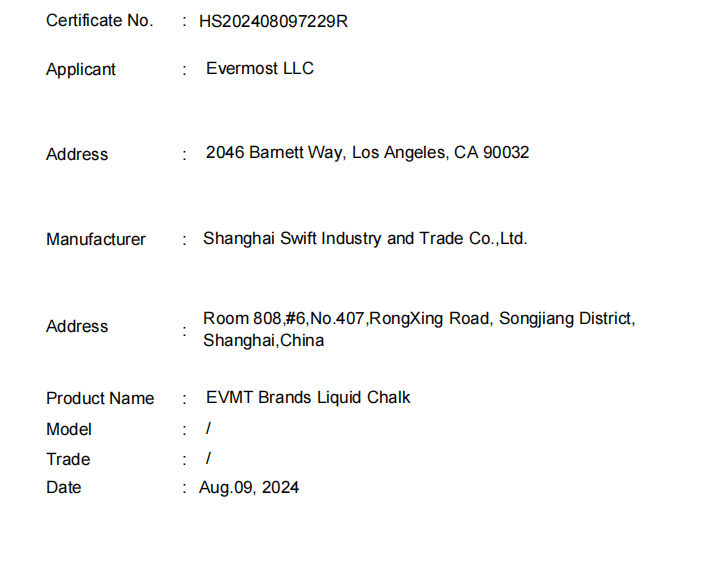Select the applicant name Evermost LLC
Viewport: 704px width, 561px height.
[259, 68]
